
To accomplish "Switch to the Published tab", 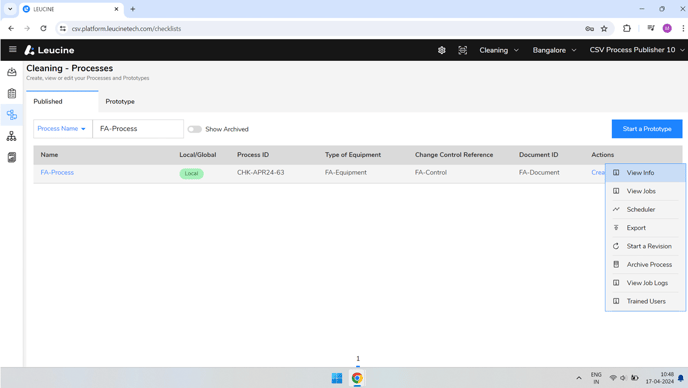I will coord(62,101).
